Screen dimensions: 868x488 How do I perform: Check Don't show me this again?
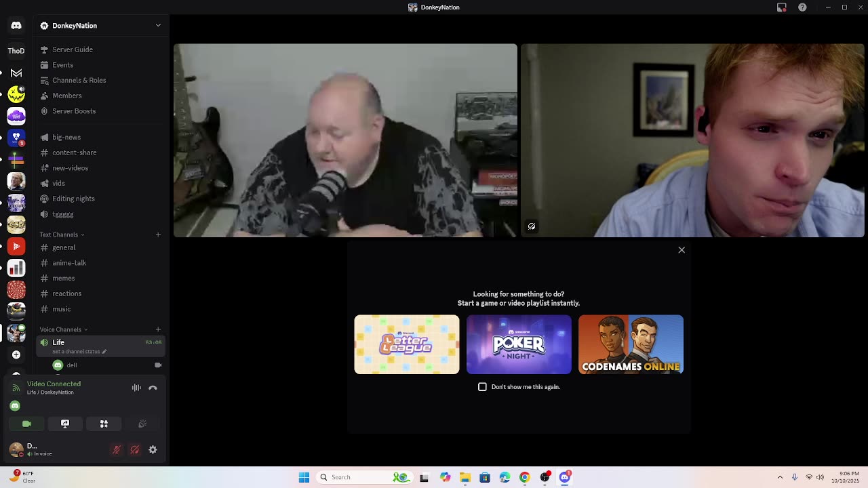click(482, 387)
